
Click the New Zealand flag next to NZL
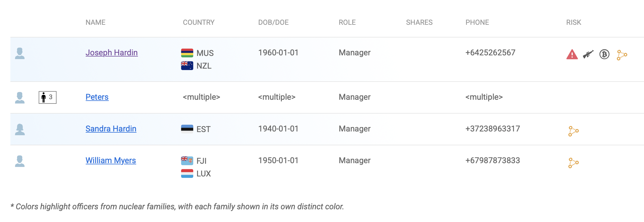tap(187, 66)
